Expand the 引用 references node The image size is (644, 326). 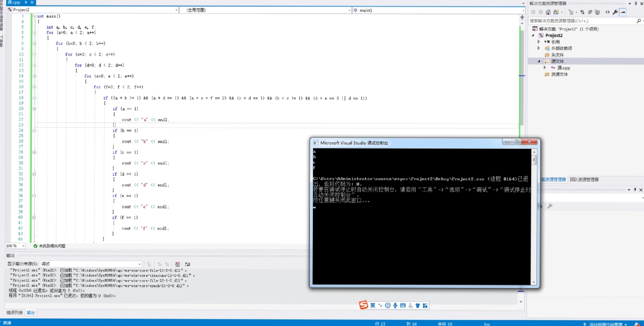539,42
